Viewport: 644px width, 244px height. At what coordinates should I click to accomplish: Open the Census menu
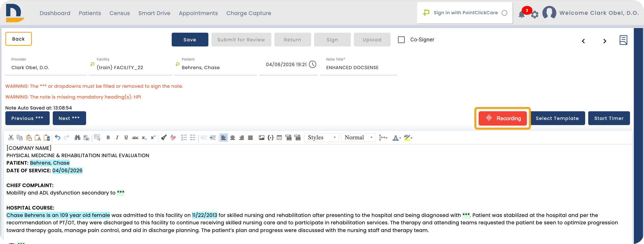click(x=120, y=13)
